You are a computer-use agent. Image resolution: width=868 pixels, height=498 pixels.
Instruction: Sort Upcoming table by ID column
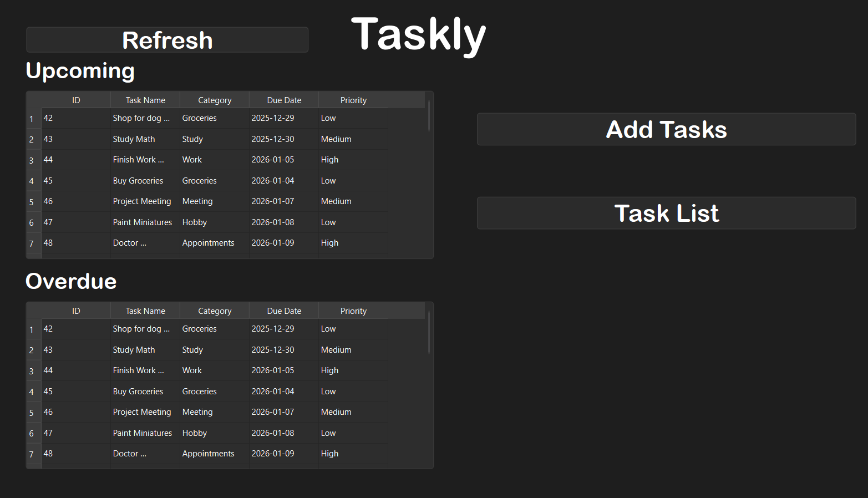(75, 100)
